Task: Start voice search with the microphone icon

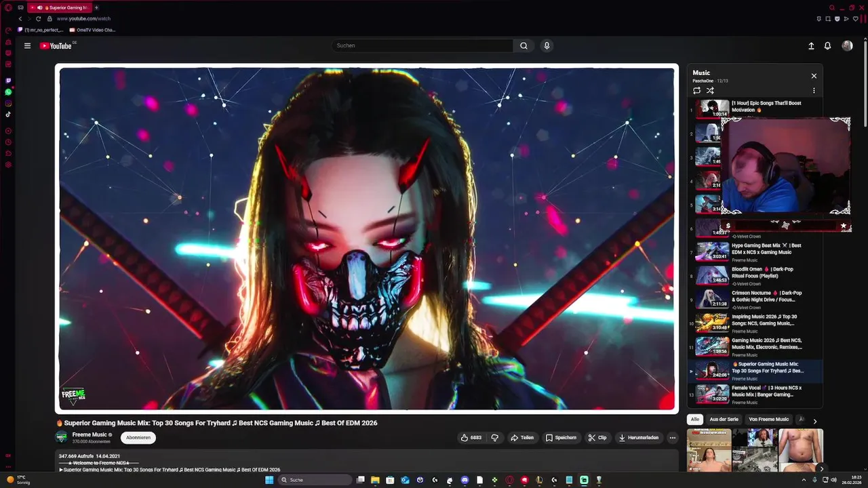Action: coord(547,45)
